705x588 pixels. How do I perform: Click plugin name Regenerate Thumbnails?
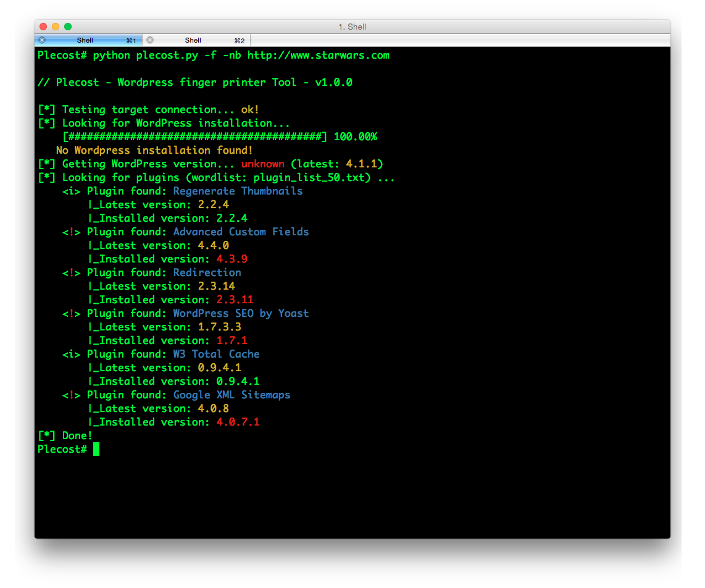pos(238,191)
